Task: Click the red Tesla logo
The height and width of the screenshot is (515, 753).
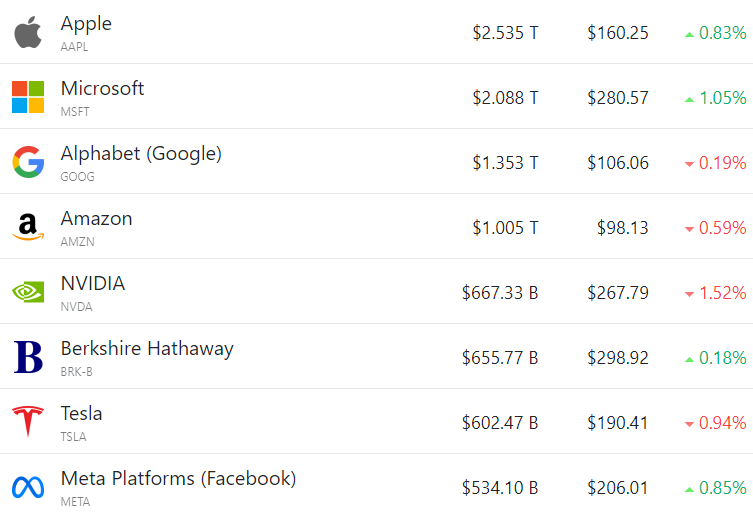Action: click(x=28, y=422)
